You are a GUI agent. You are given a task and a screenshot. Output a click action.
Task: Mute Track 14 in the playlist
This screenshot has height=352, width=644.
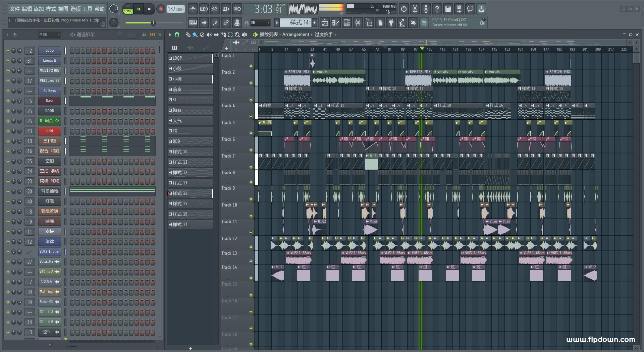251,278
